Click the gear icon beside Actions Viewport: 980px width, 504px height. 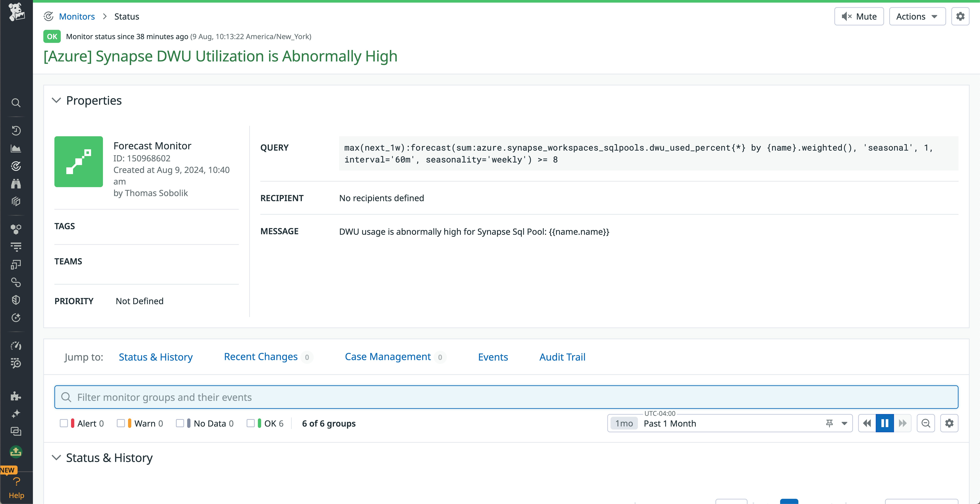pyautogui.click(x=960, y=16)
